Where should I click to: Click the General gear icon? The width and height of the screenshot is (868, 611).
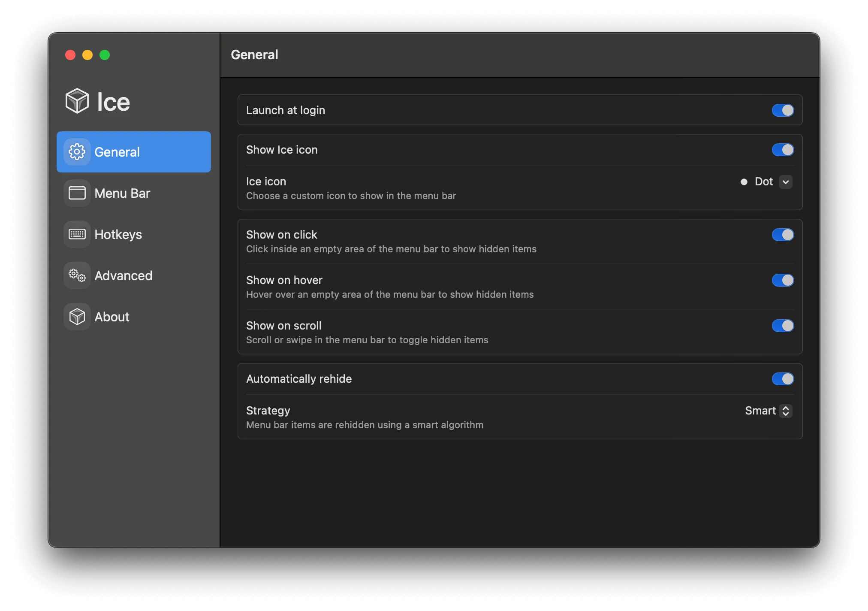(78, 151)
